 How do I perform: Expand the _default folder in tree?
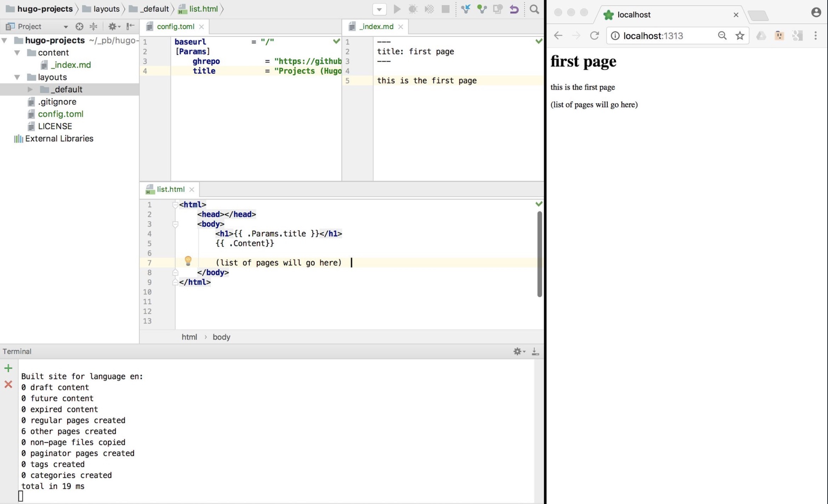(x=30, y=90)
